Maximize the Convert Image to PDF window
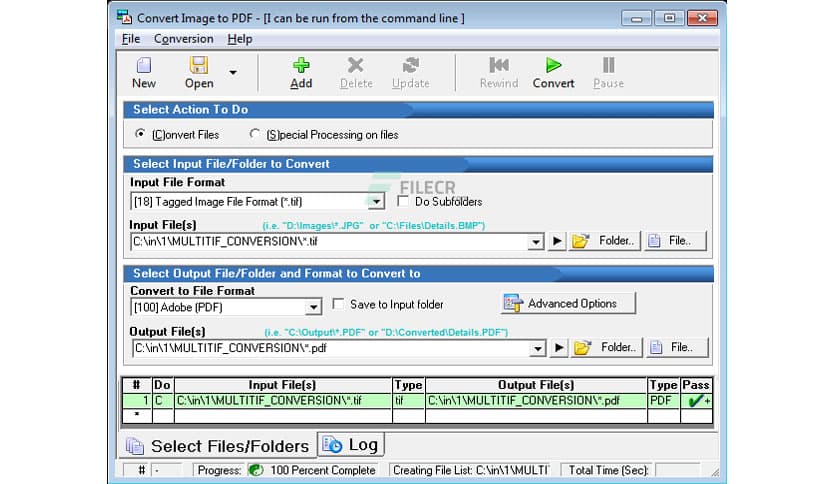The image size is (836, 484). (669, 18)
